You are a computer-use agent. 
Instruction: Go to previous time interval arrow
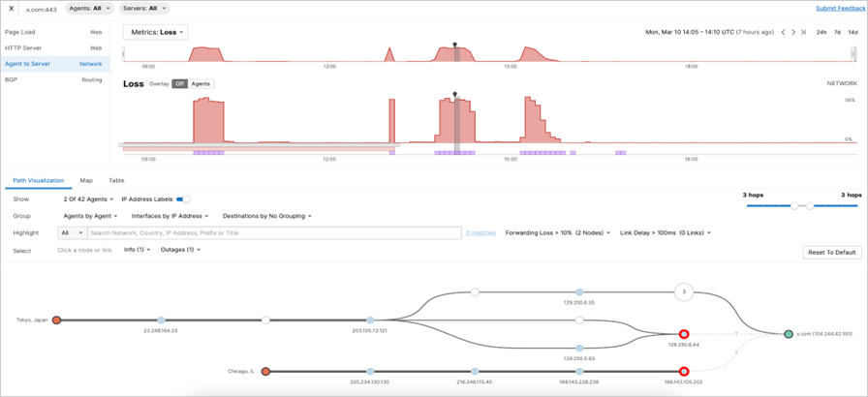pyautogui.click(x=783, y=32)
